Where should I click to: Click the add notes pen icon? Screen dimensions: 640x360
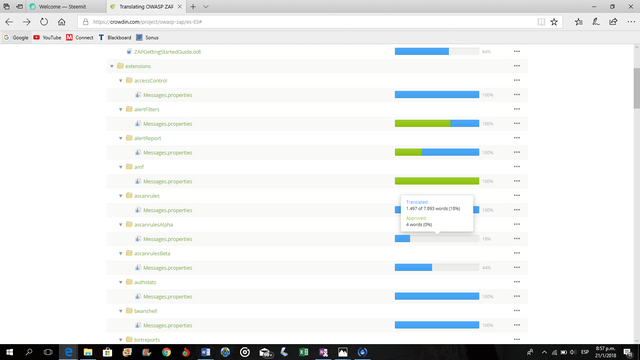(x=596, y=22)
